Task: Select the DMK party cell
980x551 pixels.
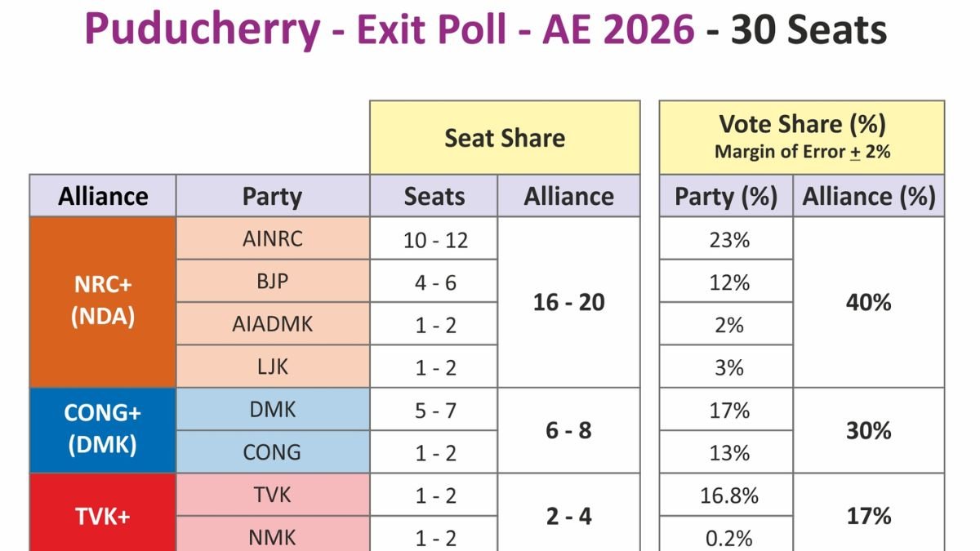Action: (272, 409)
